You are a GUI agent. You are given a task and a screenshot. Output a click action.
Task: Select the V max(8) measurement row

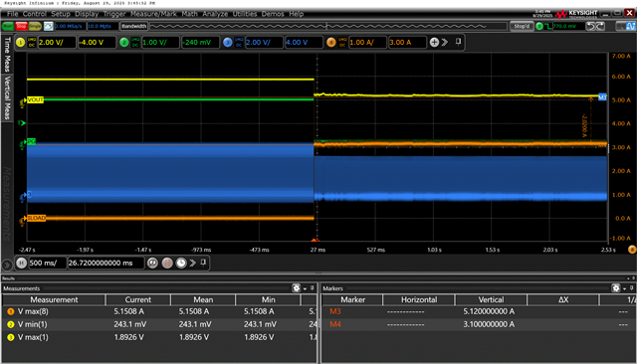(159, 311)
